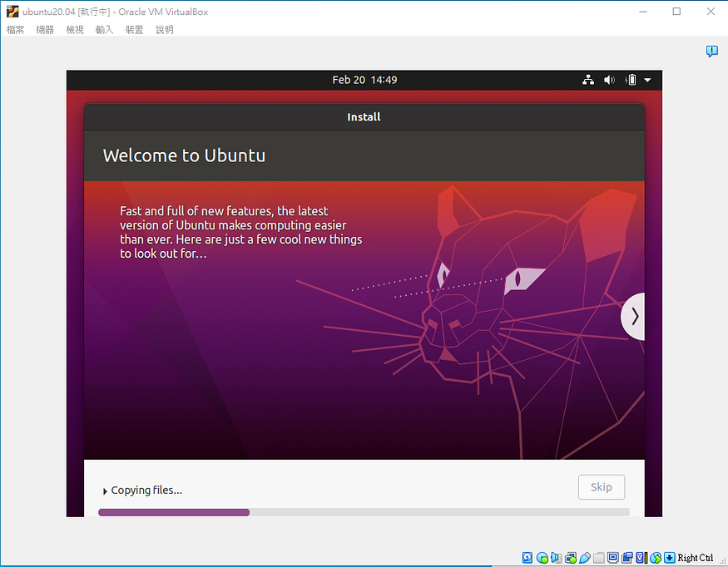Open the 檔案 menu
728x567 pixels.
pyautogui.click(x=15, y=30)
